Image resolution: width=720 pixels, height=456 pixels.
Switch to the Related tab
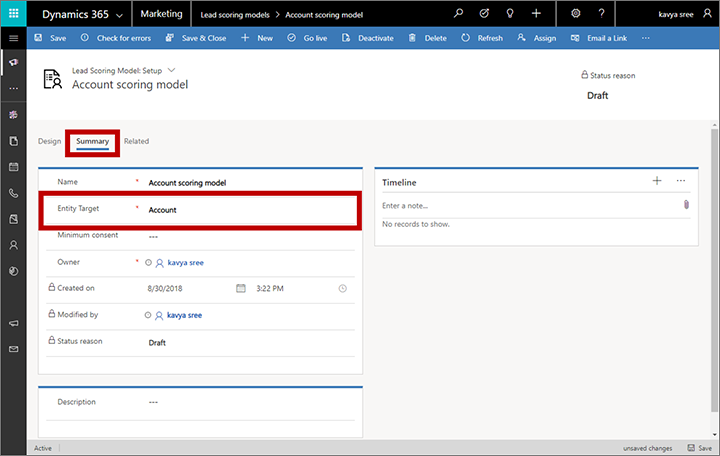pyautogui.click(x=136, y=141)
